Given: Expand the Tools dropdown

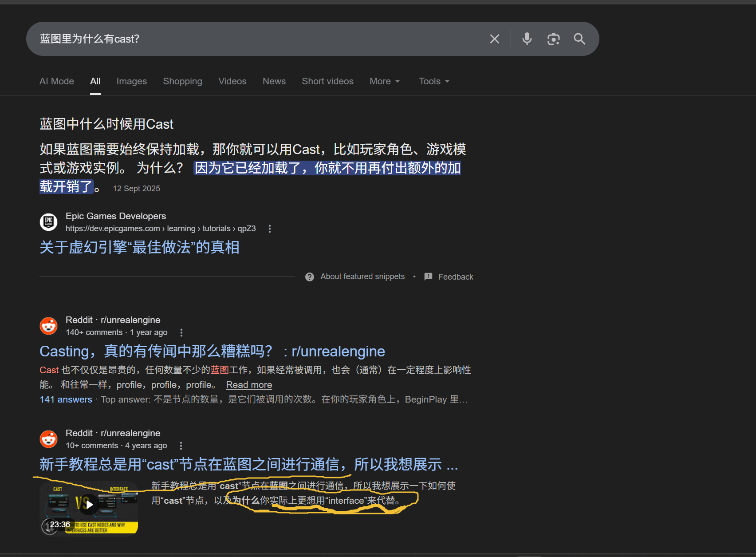Looking at the screenshot, I should pyautogui.click(x=434, y=81).
